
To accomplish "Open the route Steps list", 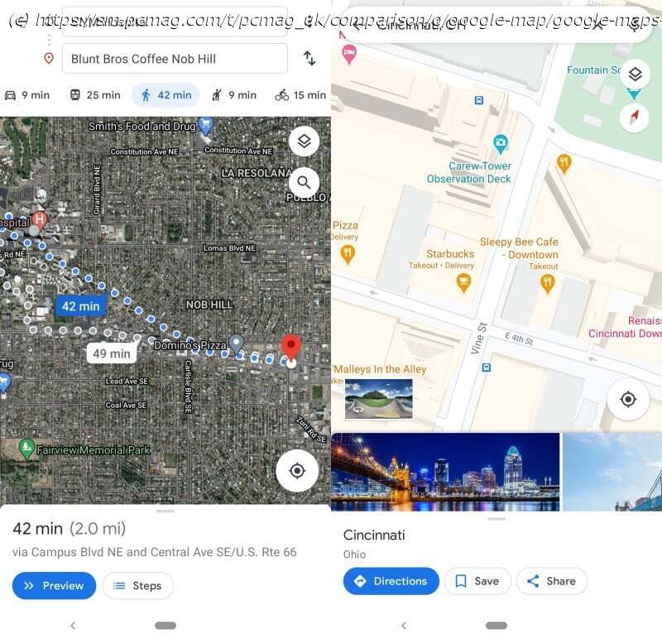I will (x=138, y=586).
